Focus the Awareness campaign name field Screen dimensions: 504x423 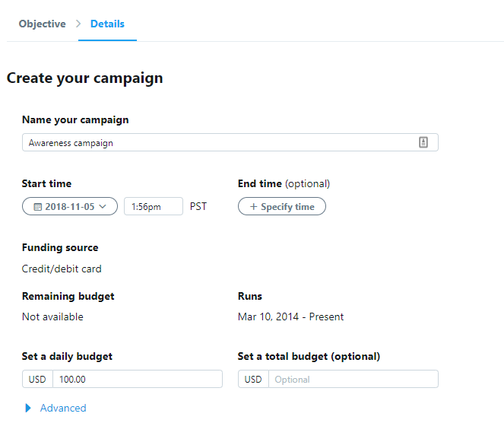230,142
